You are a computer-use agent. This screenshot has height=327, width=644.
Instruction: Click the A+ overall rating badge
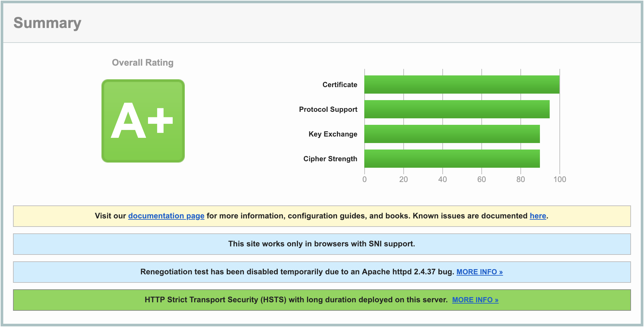(x=143, y=121)
